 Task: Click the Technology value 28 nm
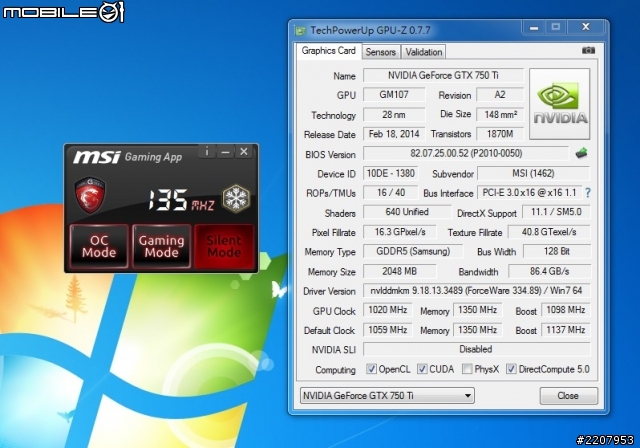(x=394, y=115)
